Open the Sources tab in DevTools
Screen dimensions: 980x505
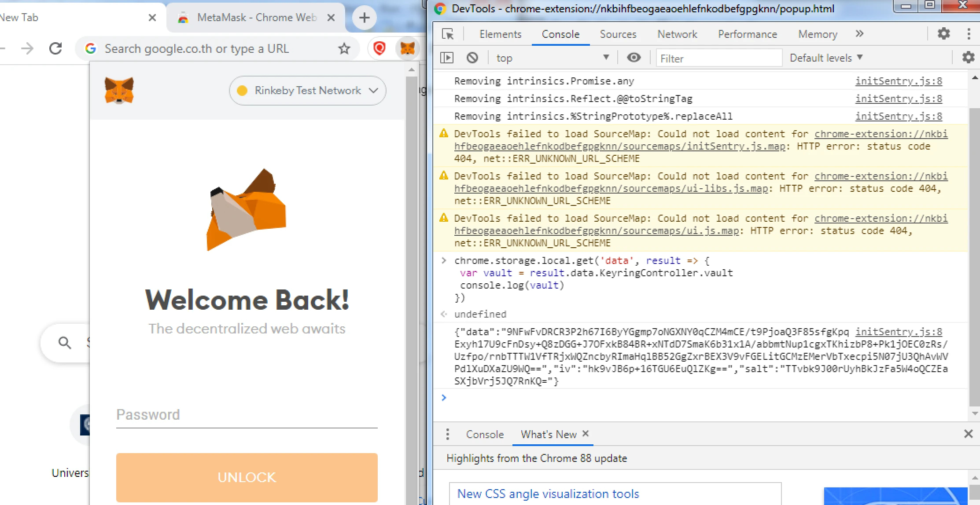coord(618,34)
